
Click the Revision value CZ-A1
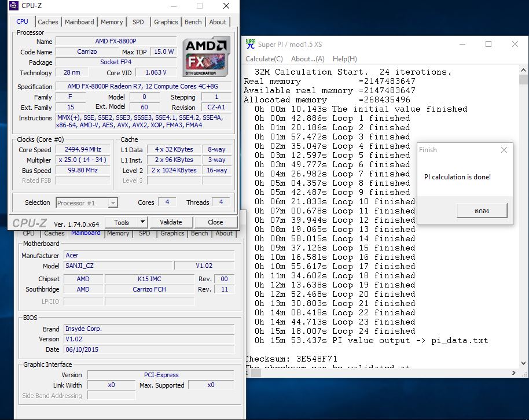point(216,107)
